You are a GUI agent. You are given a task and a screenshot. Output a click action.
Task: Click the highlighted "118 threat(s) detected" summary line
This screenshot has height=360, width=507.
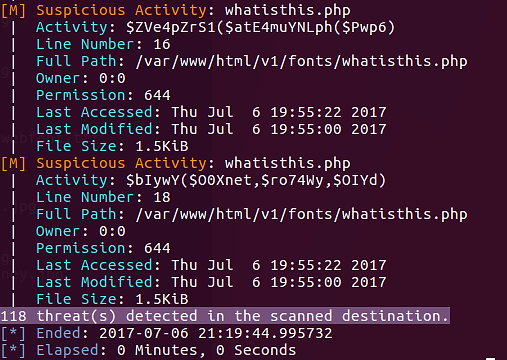point(225,316)
